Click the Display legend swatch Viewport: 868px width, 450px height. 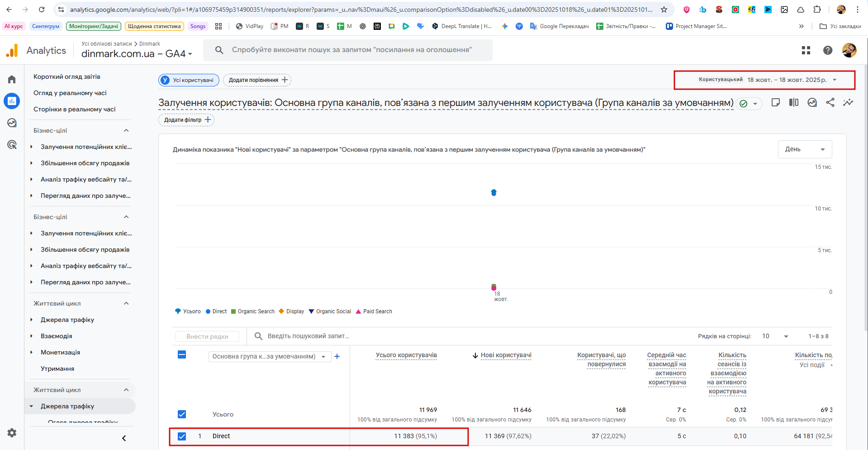click(x=281, y=311)
